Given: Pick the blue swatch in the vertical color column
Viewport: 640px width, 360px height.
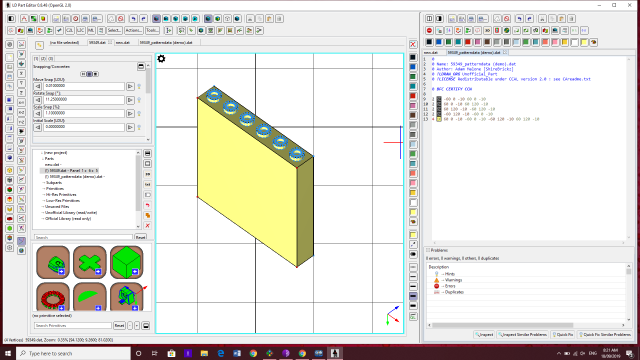Looking at the screenshot, I should pos(413,67).
